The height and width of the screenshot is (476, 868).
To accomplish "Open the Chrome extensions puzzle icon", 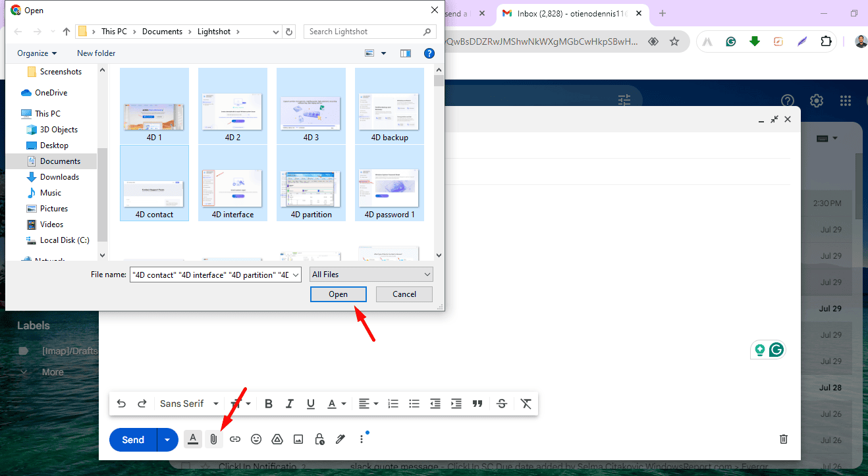I will coord(826,41).
